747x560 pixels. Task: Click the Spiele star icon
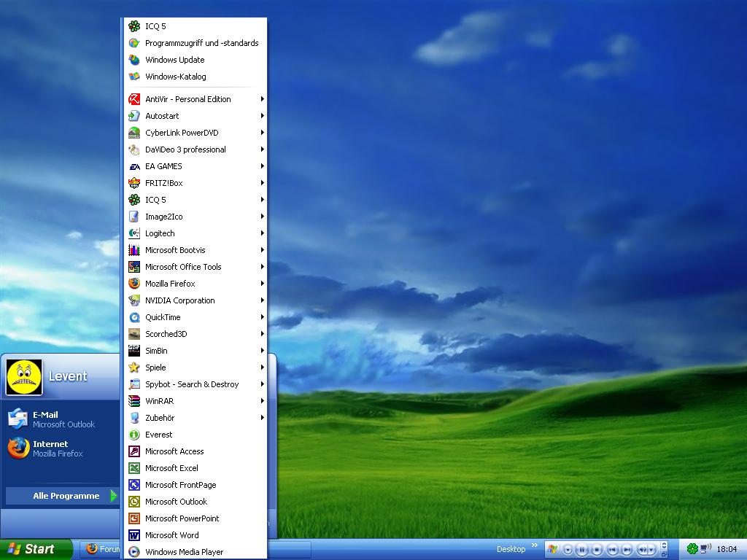pos(134,367)
